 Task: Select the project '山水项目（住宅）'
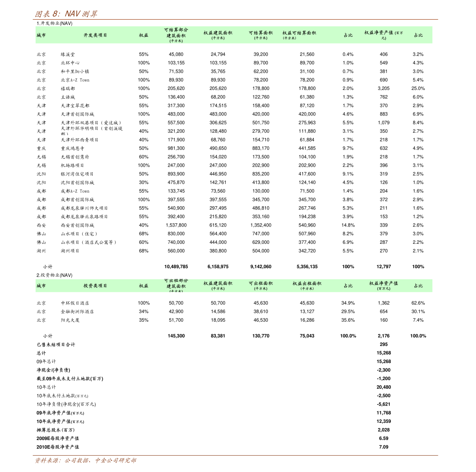click(x=79, y=234)
